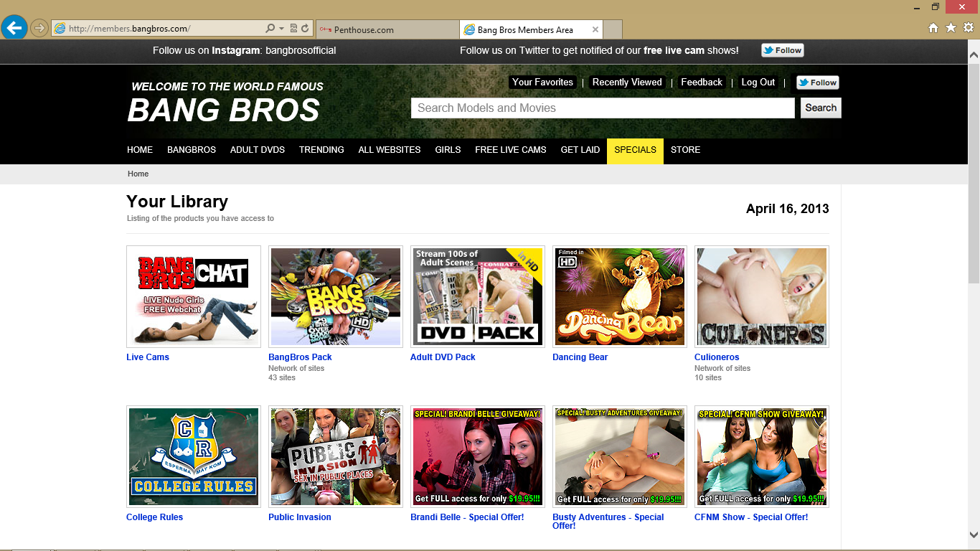Expand the address bar autocomplete dropdown arrow

tap(281, 29)
